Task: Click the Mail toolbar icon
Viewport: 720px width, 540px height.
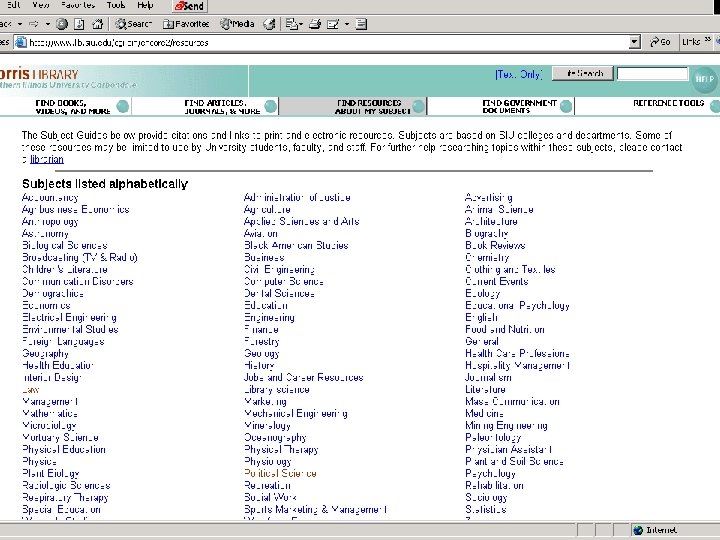Action: pos(292,24)
